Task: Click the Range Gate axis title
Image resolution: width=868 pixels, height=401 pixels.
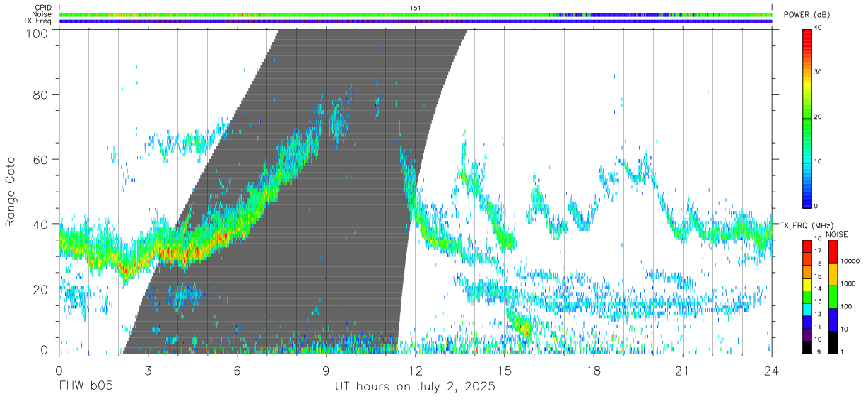Action: pyautogui.click(x=11, y=191)
